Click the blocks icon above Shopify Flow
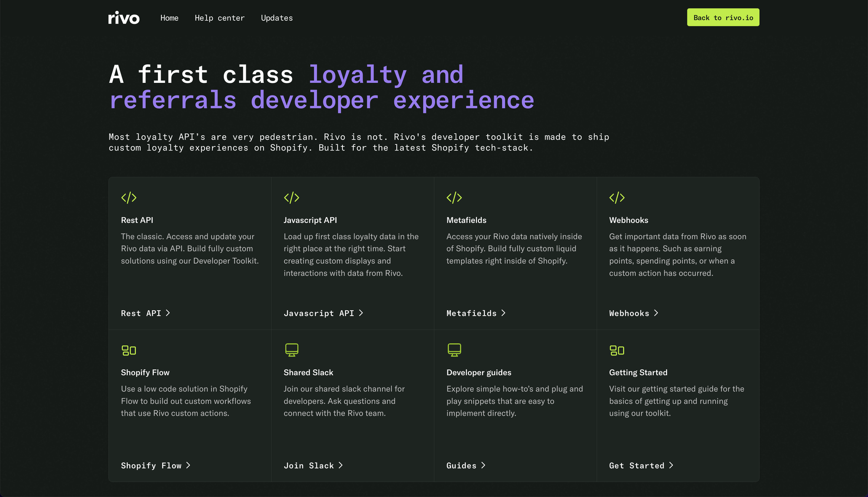The image size is (868, 497). [129, 350]
